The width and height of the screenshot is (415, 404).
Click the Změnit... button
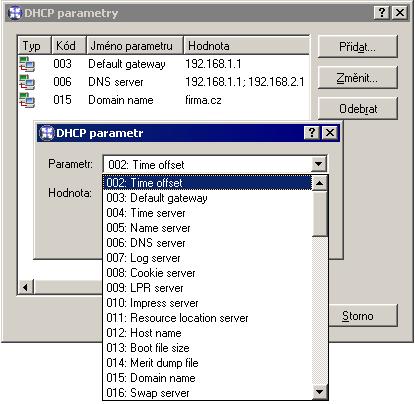358,78
